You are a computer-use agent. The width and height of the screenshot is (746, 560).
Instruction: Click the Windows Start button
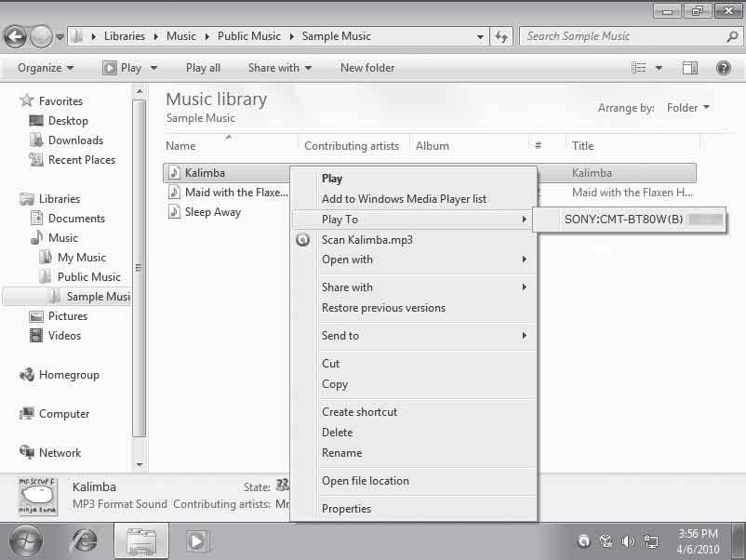tap(25, 541)
